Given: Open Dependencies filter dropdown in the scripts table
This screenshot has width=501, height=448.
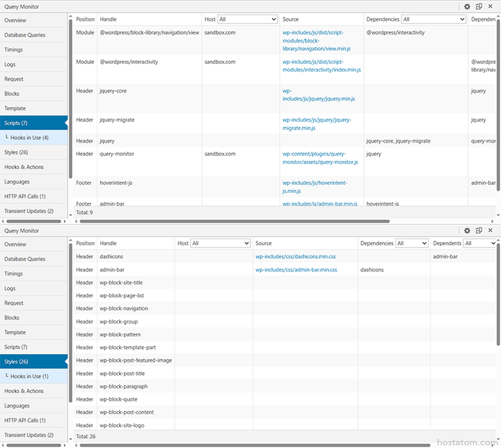Looking at the screenshot, I should click(x=433, y=19).
